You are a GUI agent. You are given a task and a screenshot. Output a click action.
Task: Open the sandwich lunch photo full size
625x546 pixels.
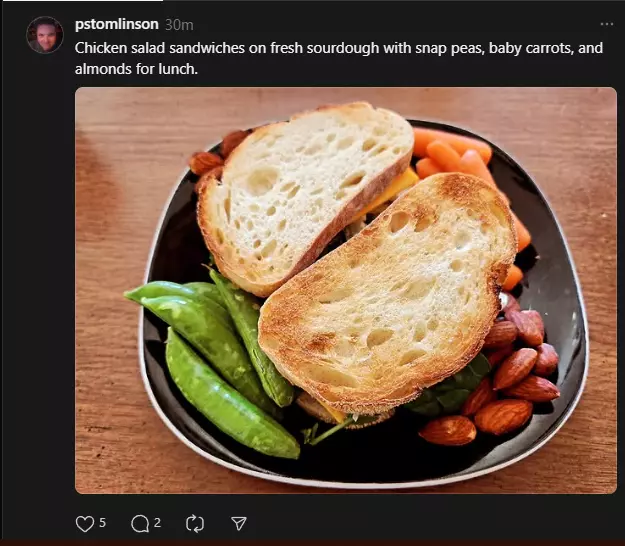(346, 290)
